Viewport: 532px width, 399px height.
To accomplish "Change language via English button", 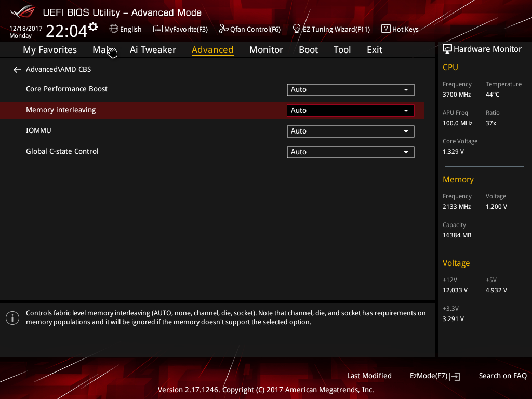I will click(x=130, y=30).
